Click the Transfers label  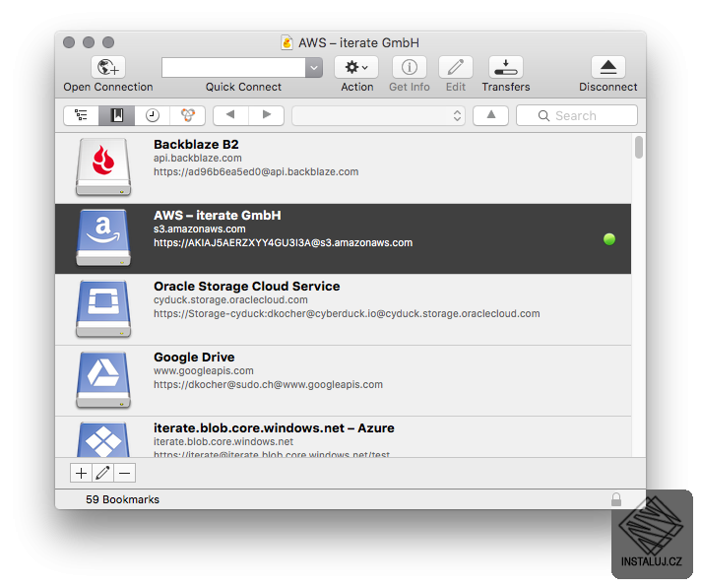tap(506, 87)
